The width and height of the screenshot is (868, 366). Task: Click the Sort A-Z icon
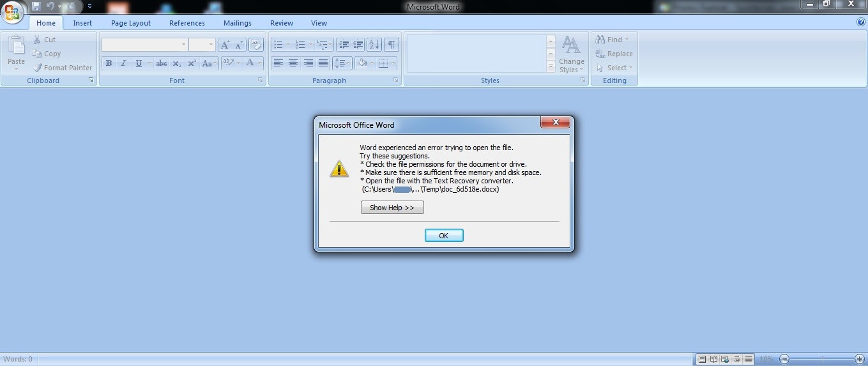[x=374, y=45]
